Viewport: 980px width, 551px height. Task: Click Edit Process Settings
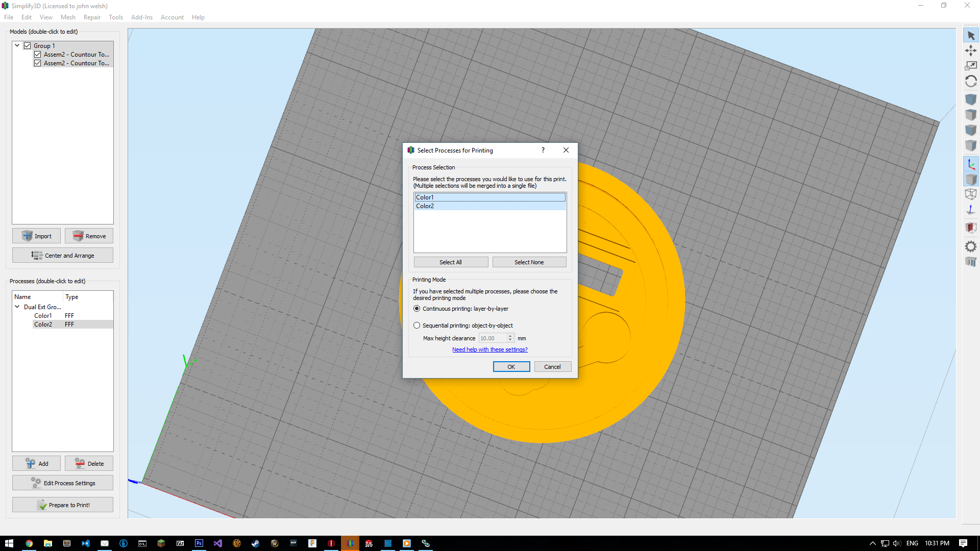pos(63,483)
